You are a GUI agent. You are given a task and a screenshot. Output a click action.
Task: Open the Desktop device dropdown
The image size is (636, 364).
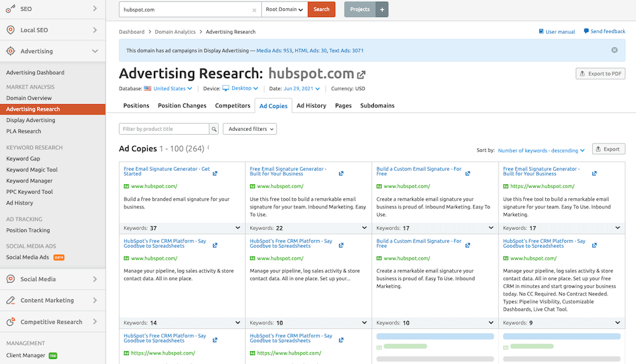[x=245, y=88]
